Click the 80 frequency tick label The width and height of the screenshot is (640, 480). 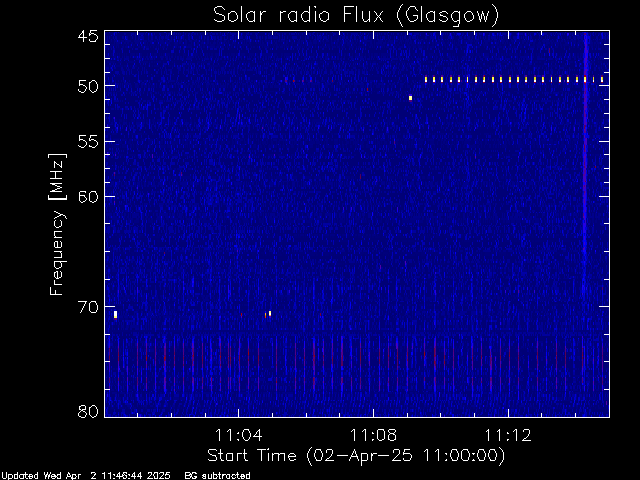tap(88, 411)
